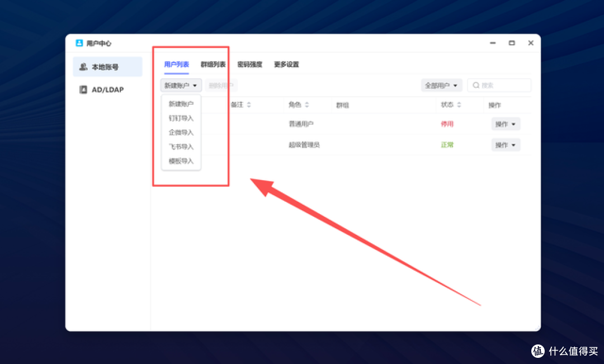Choose 飞书导入 from the dropdown menu
The width and height of the screenshot is (604, 364).
tap(181, 146)
